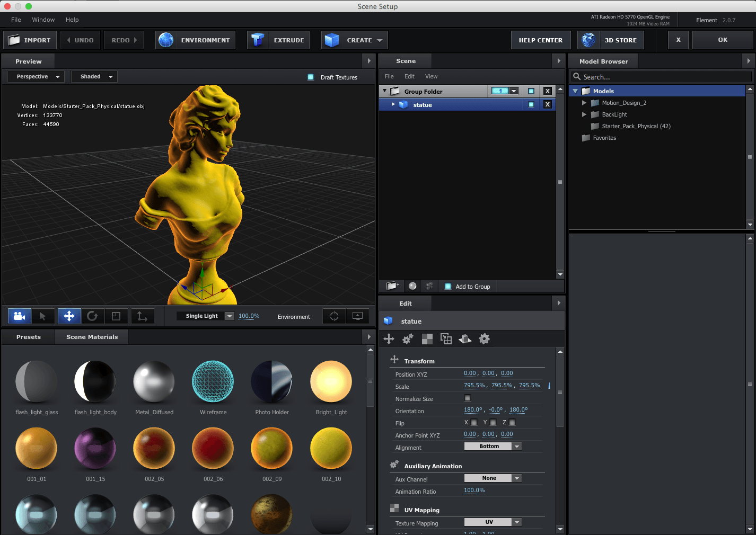
Task: Open the Alignment Bottom dropdown
Action: pos(493,447)
